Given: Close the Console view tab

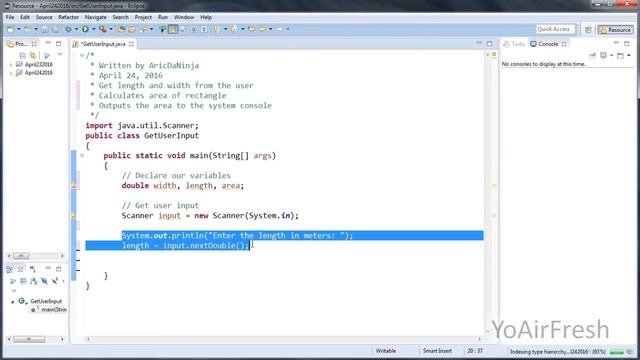Looking at the screenshot, I should coord(564,44).
